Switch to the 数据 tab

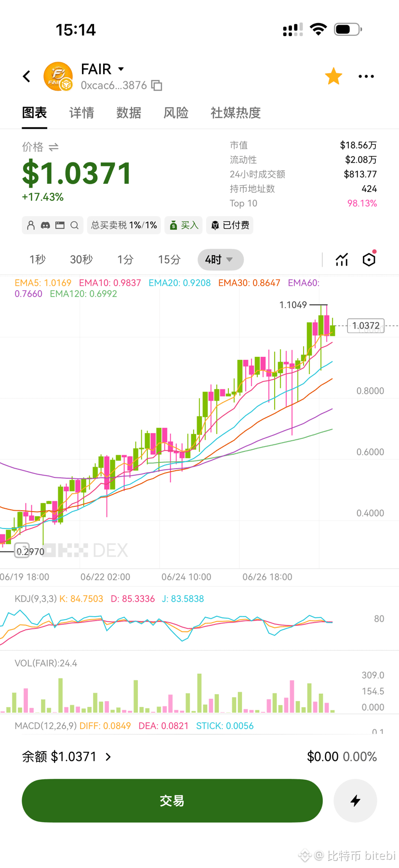click(x=129, y=113)
